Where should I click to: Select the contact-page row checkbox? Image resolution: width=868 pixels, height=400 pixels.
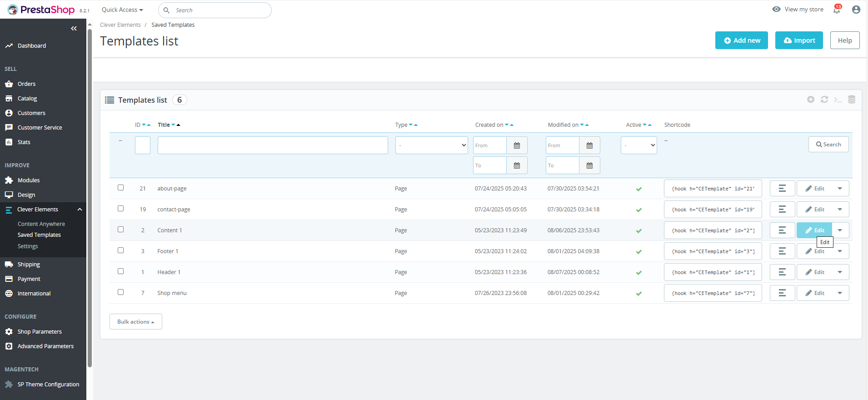[120, 209]
